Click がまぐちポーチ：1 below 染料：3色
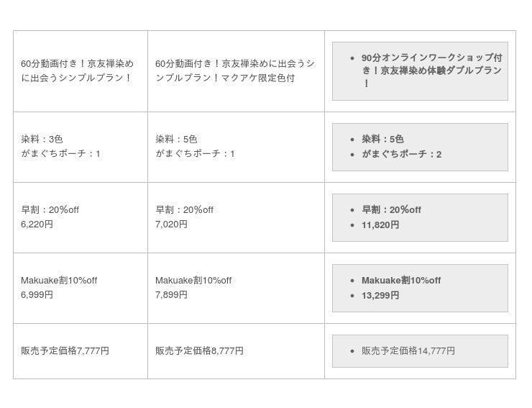532x408 pixels. point(60,153)
